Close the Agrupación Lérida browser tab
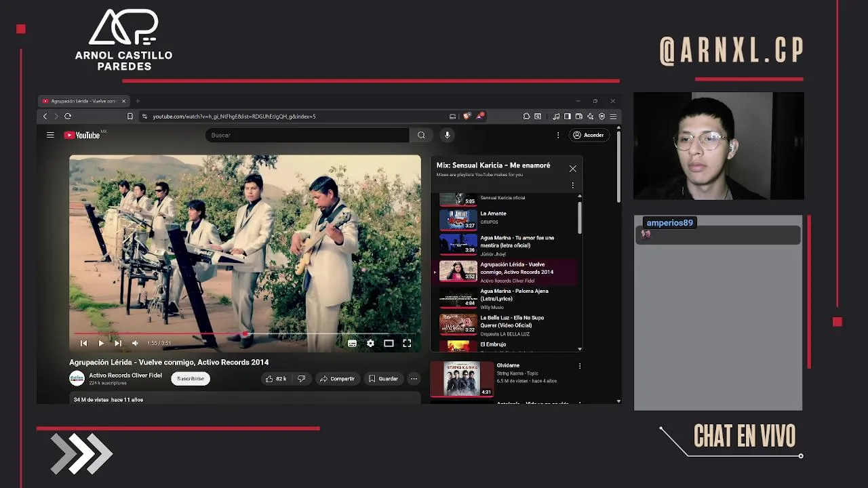The width and height of the screenshot is (868, 488). tap(124, 101)
